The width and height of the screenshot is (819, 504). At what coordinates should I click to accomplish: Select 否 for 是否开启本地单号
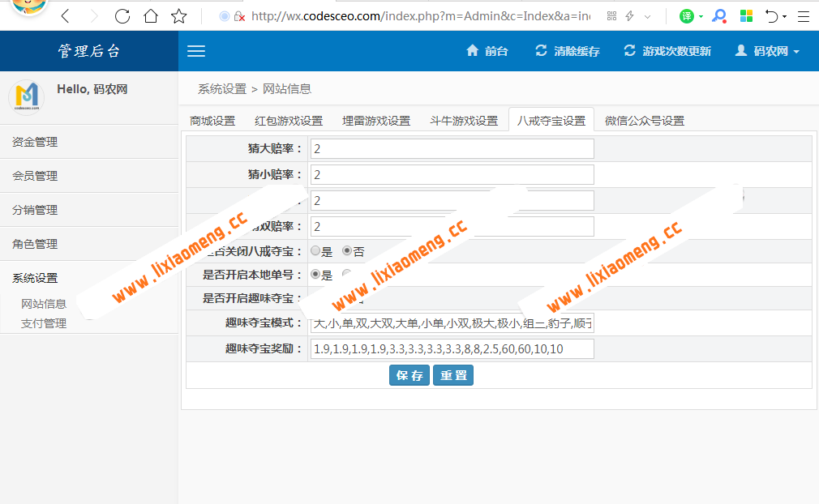click(x=346, y=275)
